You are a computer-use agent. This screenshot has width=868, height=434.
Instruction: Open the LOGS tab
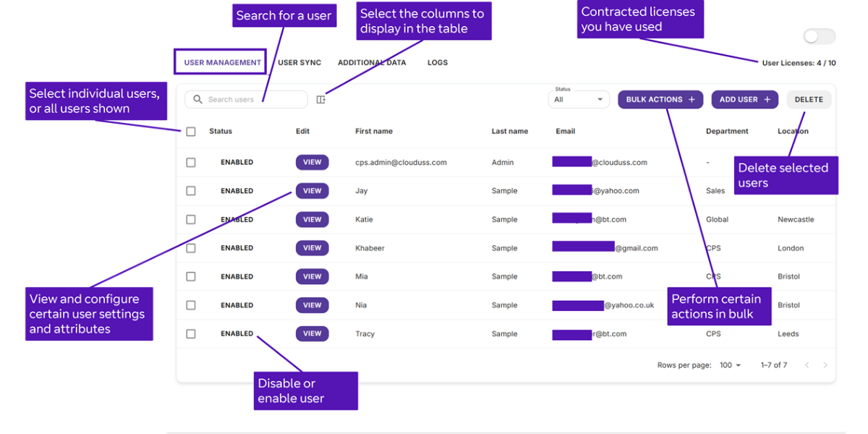pos(438,62)
